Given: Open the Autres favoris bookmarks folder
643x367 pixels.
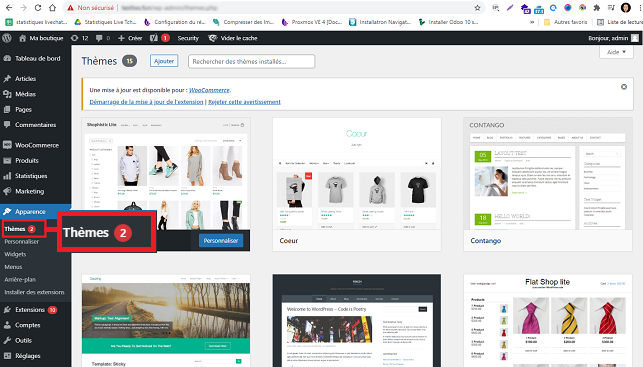Looking at the screenshot, I should 565,22.
